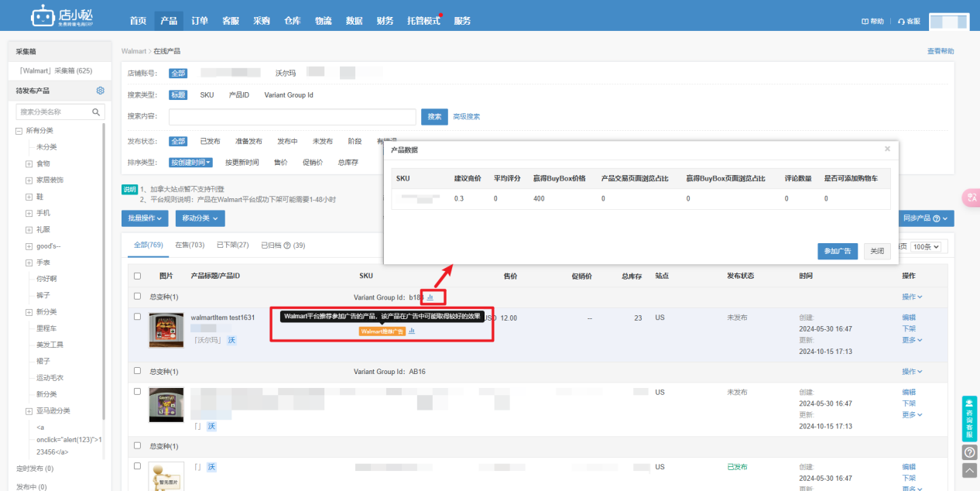The width and height of the screenshot is (980, 491).
Task: Click the 参加广告 button in the dialog
Action: (837, 251)
